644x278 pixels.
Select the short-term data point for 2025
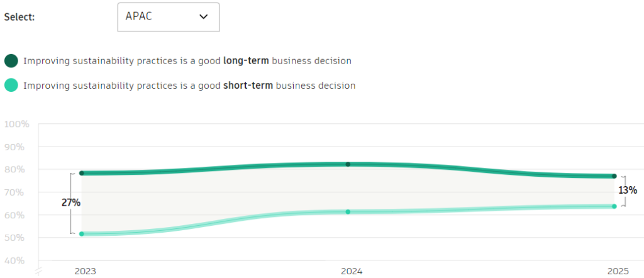pyautogui.click(x=614, y=206)
